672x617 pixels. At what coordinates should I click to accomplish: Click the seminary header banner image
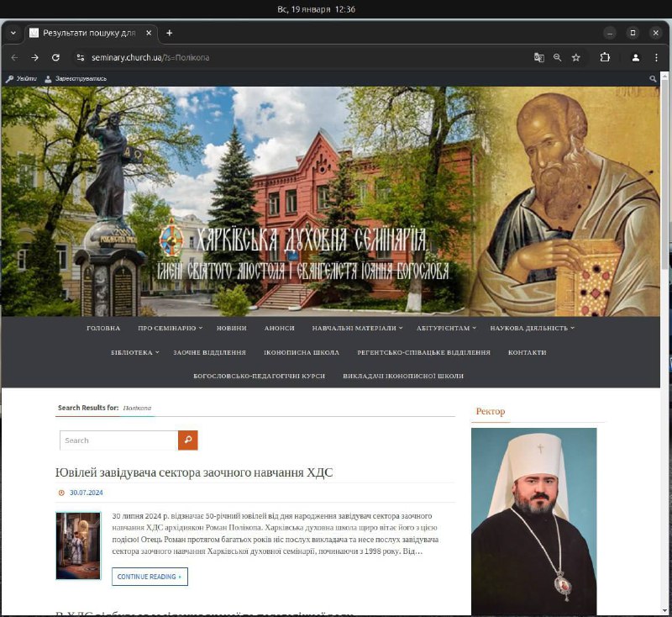pyautogui.click(x=330, y=202)
